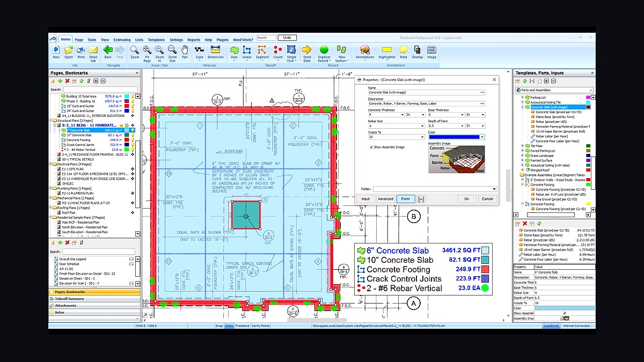Image resolution: width=644 pixels, height=362 pixels.
Task: Toggle the lightbulb visibility for 10" Concrete Slab
Action: [131, 135]
